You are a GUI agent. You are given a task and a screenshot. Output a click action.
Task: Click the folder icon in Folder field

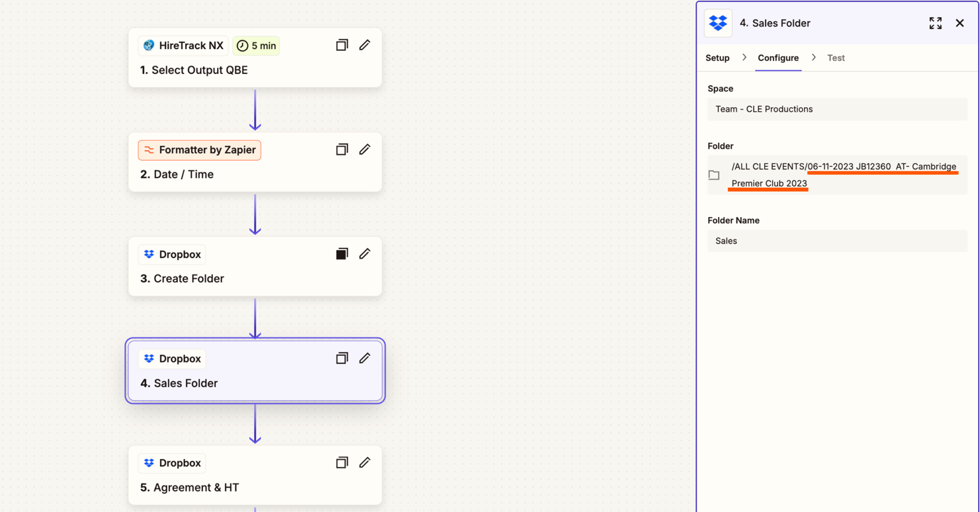tap(714, 175)
